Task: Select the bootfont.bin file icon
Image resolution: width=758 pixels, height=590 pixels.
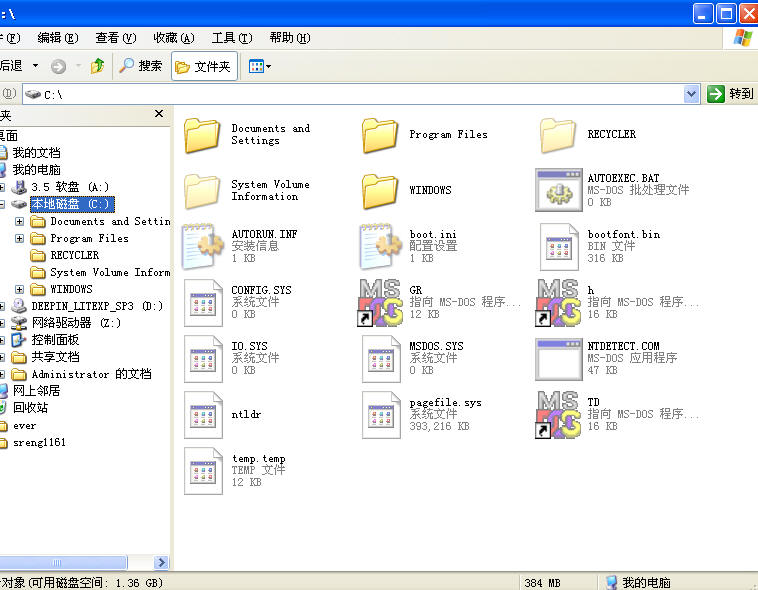Action: tap(559, 247)
